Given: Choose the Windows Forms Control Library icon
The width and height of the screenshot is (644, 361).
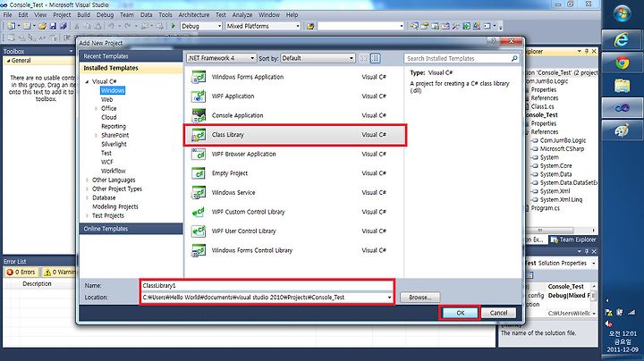Looking at the screenshot, I should click(x=199, y=251).
